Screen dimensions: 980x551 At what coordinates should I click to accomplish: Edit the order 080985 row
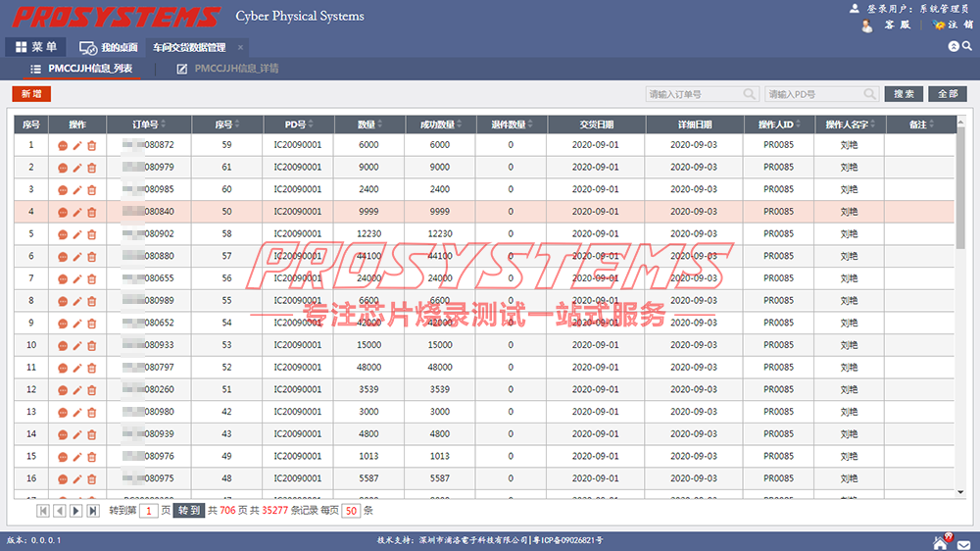click(x=76, y=190)
